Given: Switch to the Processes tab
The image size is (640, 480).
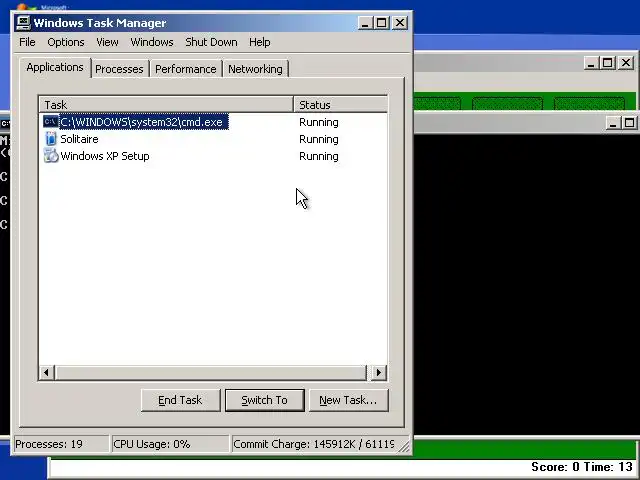Looking at the screenshot, I should click(x=119, y=69).
